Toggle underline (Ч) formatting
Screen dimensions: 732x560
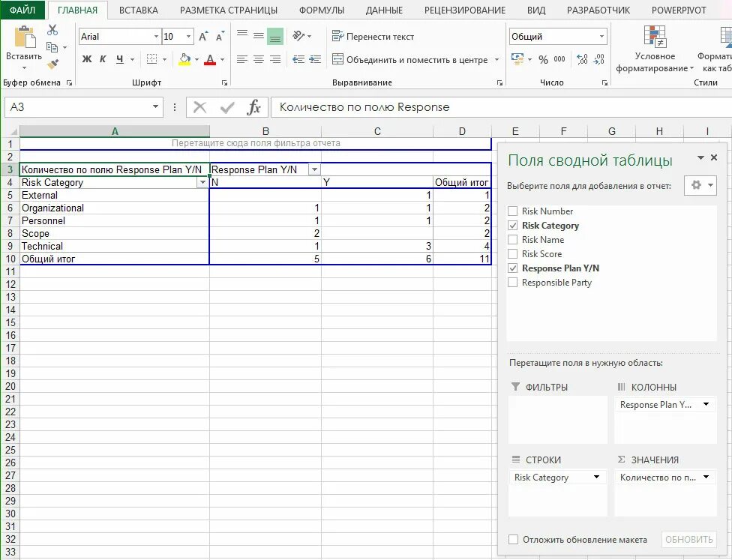[x=119, y=59]
